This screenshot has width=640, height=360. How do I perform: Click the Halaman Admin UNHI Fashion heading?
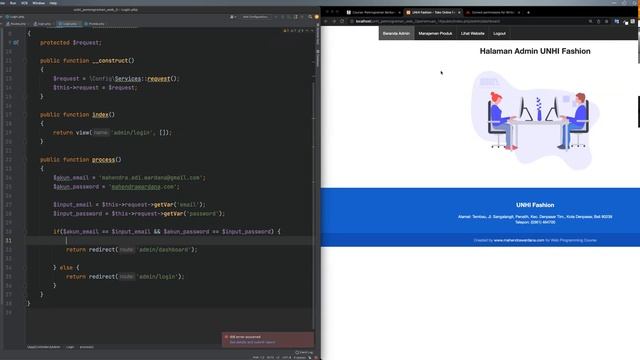(x=535, y=51)
